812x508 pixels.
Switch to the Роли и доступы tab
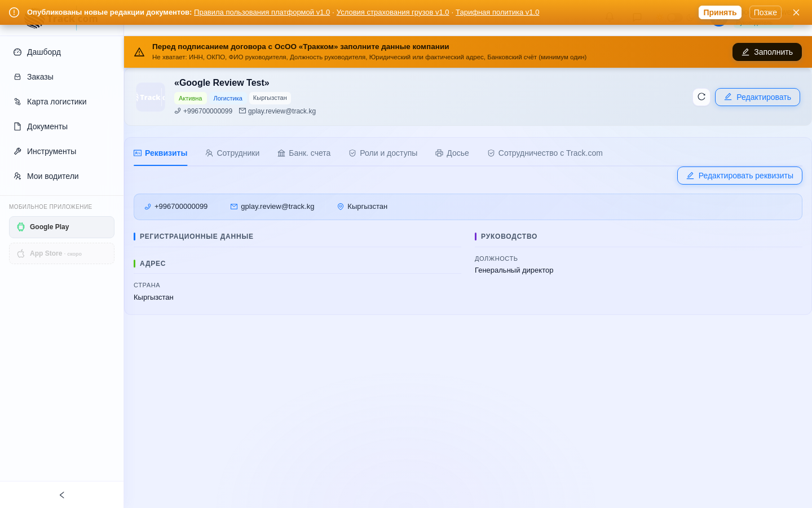(383, 153)
